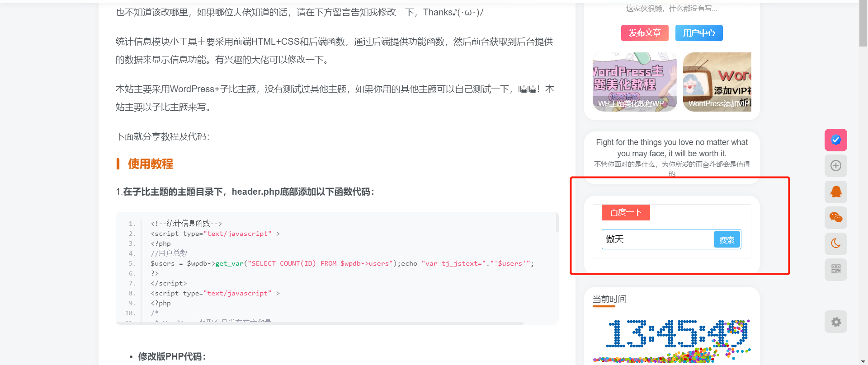Open 用户中心 user center button
Screen dimensions: 868x365
point(698,33)
